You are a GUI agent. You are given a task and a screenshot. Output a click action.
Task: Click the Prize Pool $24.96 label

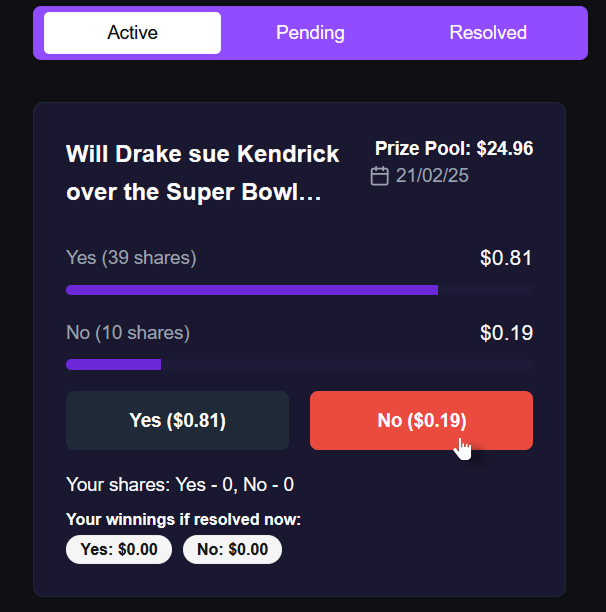click(454, 148)
